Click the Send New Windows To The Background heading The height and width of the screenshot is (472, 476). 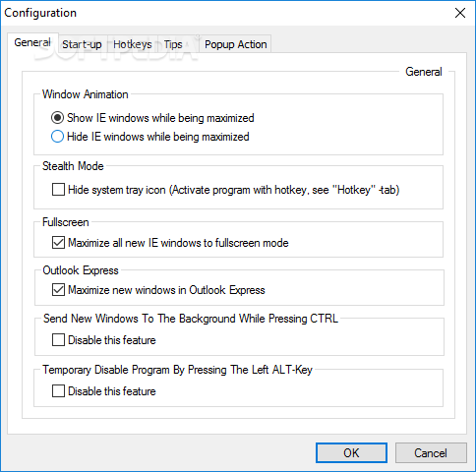191,319
